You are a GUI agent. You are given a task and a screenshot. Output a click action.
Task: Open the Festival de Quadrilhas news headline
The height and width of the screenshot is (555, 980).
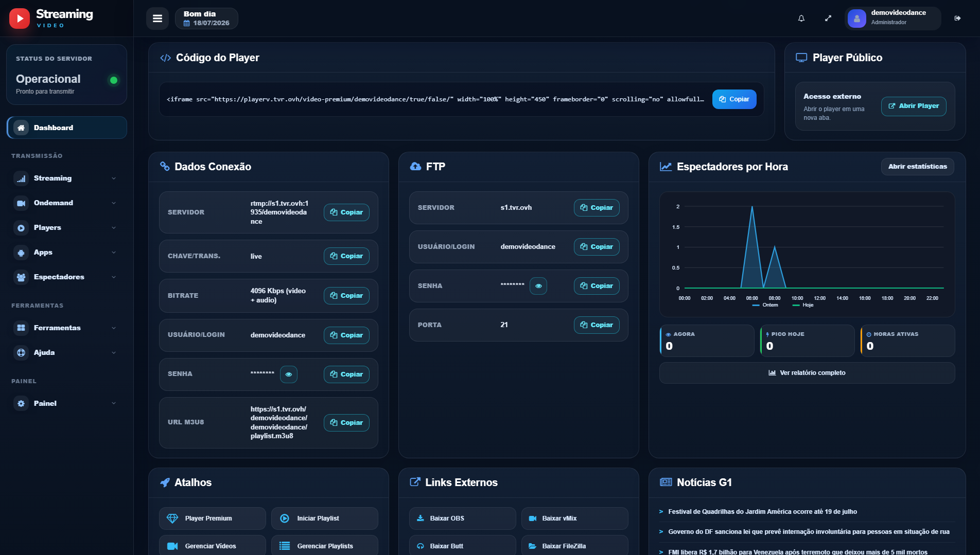(x=762, y=512)
